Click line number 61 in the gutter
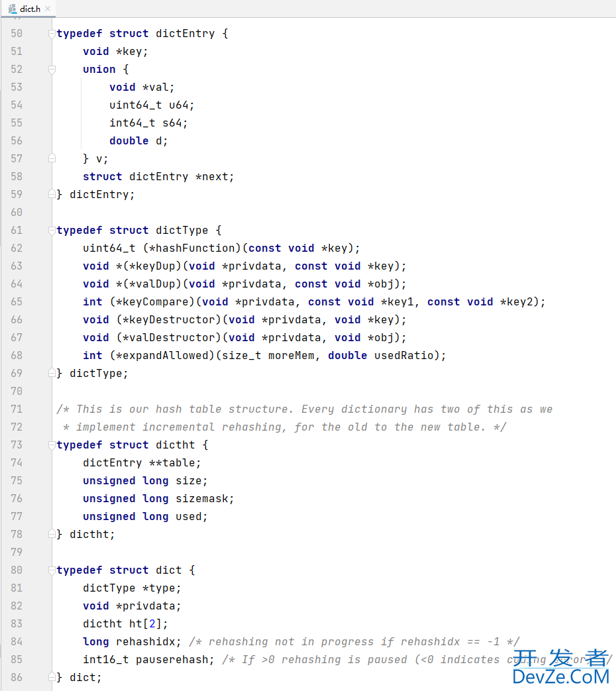 coord(17,230)
